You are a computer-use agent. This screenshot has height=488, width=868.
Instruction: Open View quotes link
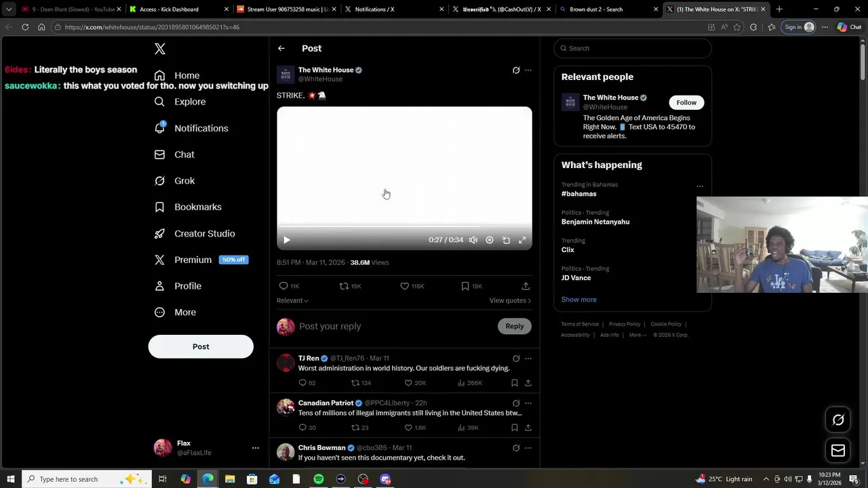510,300
